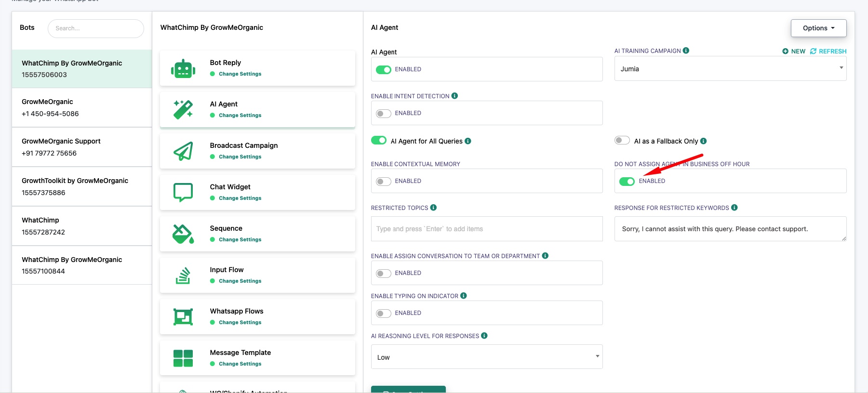
Task: Select the GrowMeOrganic Support bot
Action: [x=82, y=147]
